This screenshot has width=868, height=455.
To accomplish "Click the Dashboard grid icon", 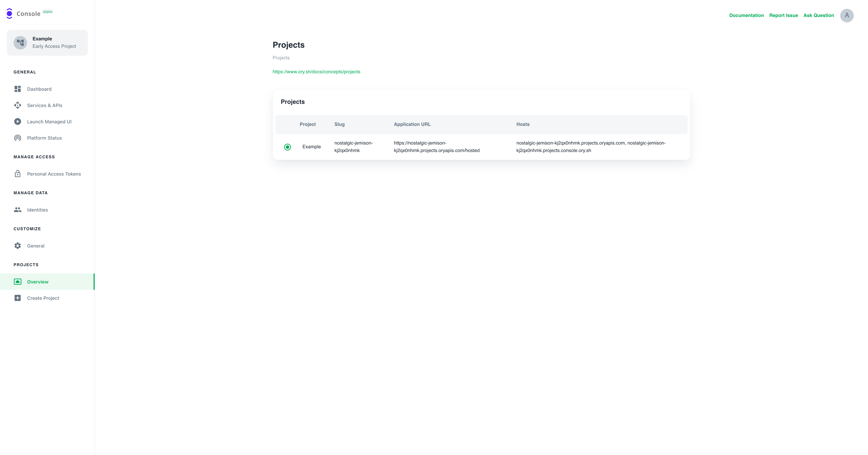I will tap(17, 89).
